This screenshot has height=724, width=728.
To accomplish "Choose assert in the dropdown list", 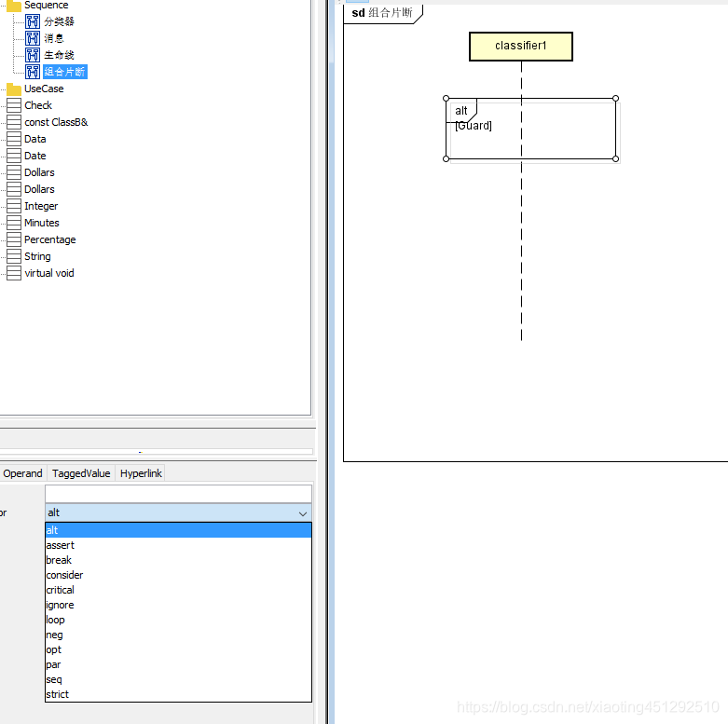I will 178,545.
